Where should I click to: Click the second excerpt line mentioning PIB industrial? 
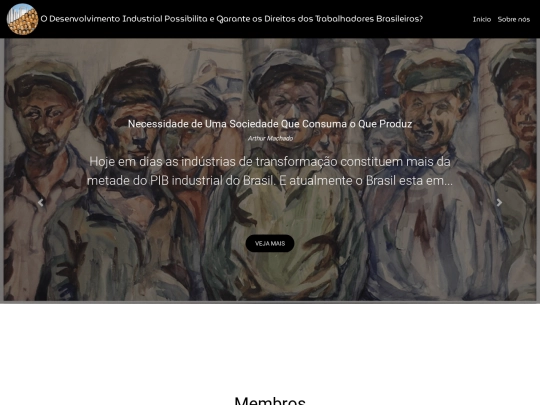click(270, 180)
